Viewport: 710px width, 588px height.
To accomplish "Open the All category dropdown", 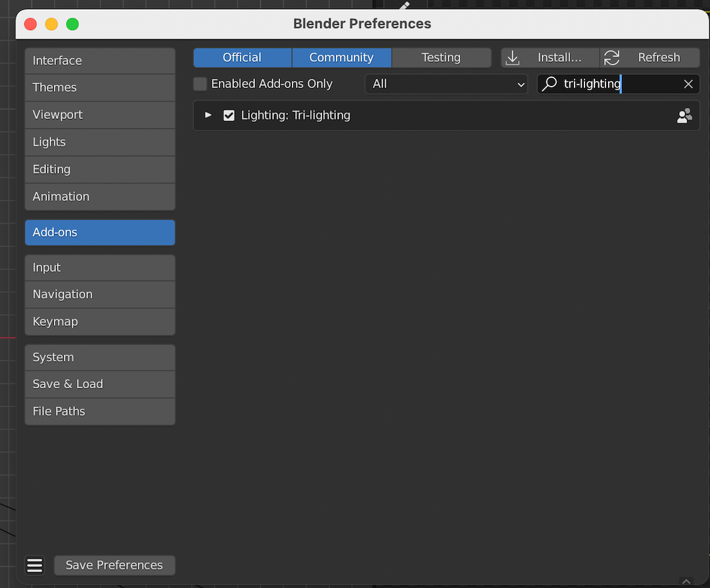I will coord(446,83).
